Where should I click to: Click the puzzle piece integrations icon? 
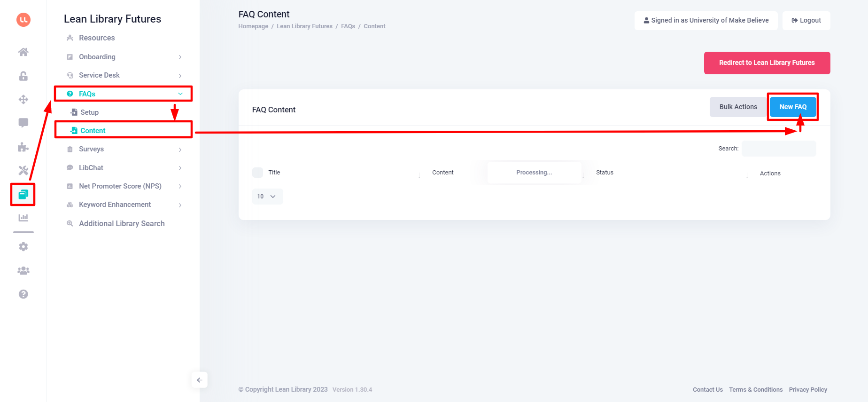pos(23,147)
